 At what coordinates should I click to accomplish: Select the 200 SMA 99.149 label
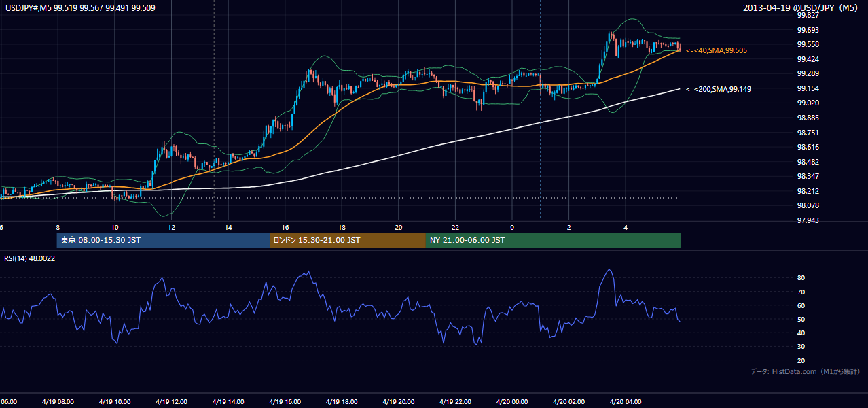[719, 89]
